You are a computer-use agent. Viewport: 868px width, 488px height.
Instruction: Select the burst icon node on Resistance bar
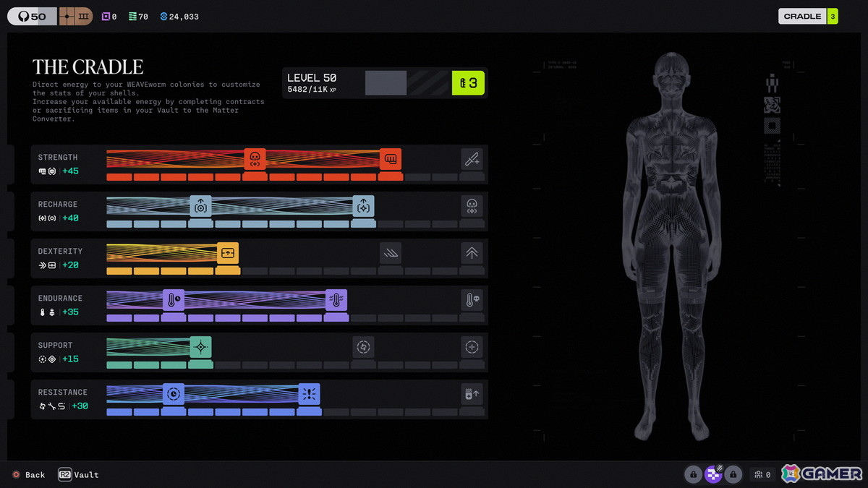tap(309, 394)
